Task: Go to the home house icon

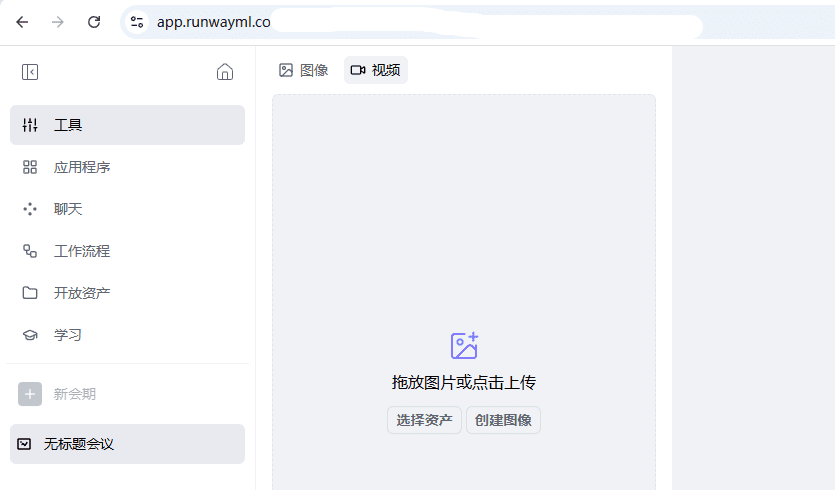Action: 225,72
